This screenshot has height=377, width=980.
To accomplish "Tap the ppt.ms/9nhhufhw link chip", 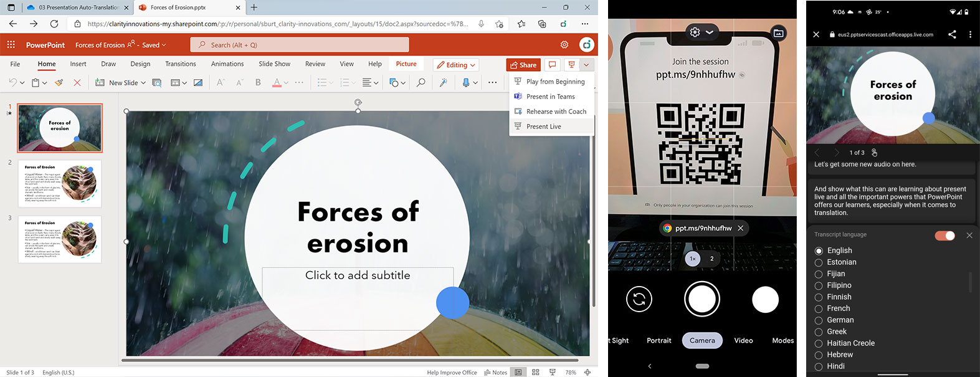I will 697,228.
